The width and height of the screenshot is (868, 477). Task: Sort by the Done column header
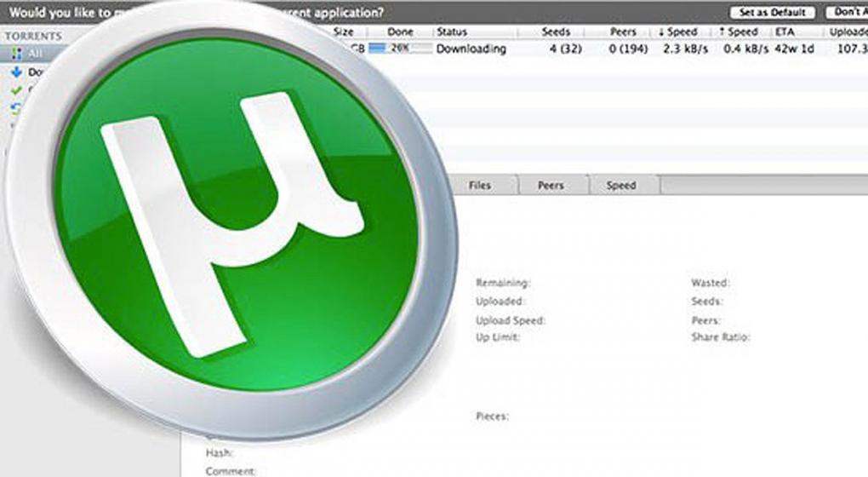point(401,32)
